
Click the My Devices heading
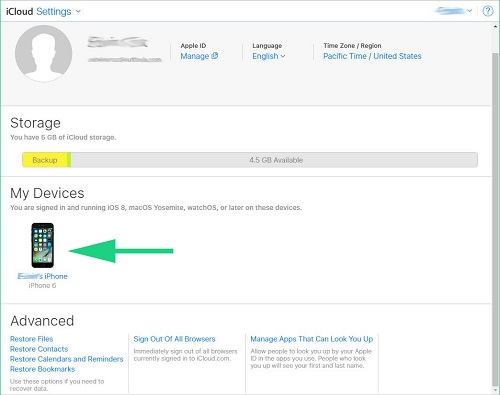point(47,193)
